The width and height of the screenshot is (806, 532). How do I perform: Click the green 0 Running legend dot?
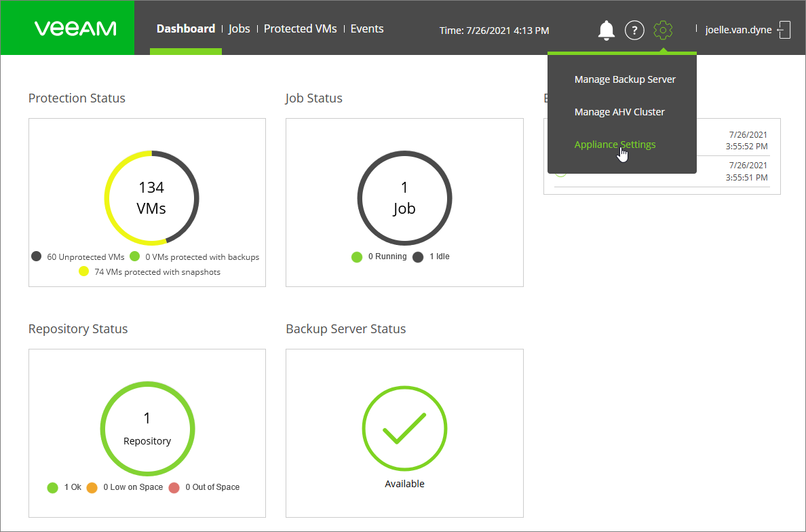(x=357, y=257)
